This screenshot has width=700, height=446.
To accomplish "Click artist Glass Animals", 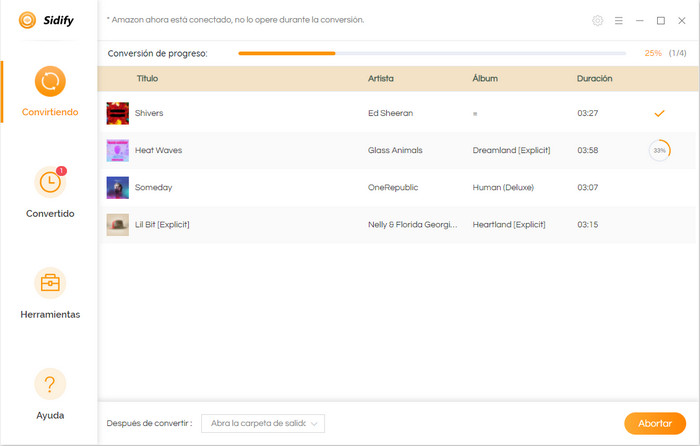I will (x=395, y=150).
